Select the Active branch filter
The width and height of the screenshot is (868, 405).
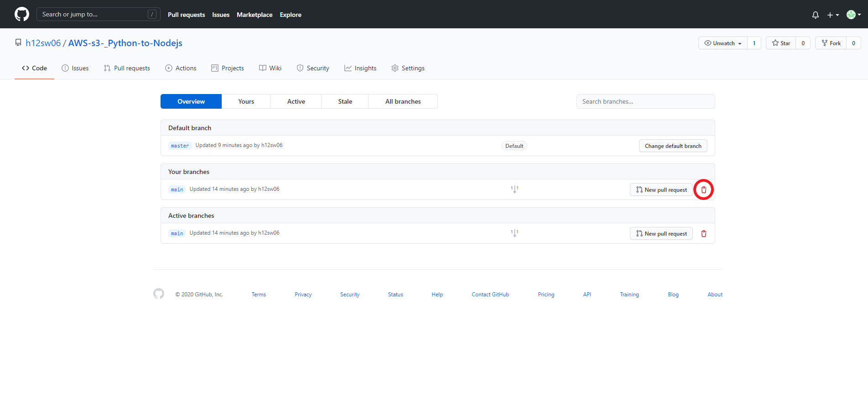point(296,101)
